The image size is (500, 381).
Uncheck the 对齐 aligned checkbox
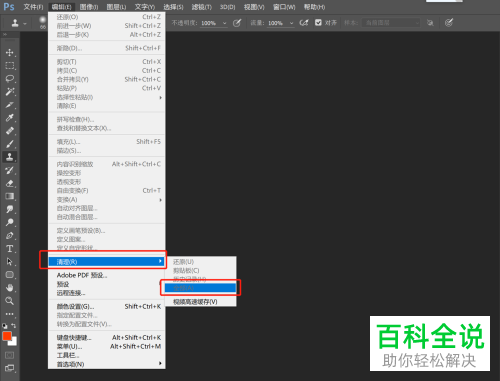(318, 23)
